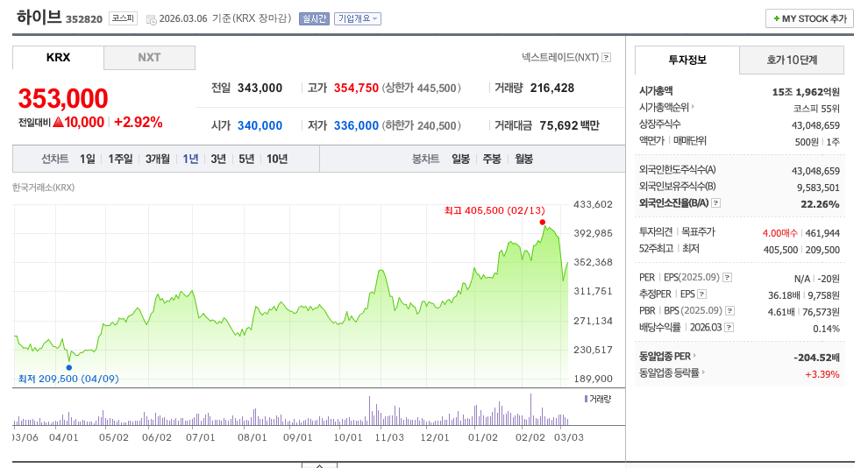This screenshot has width=868, height=468.
Task: Click the 넥스트레이드(NXT) link
Action: click(x=560, y=58)
